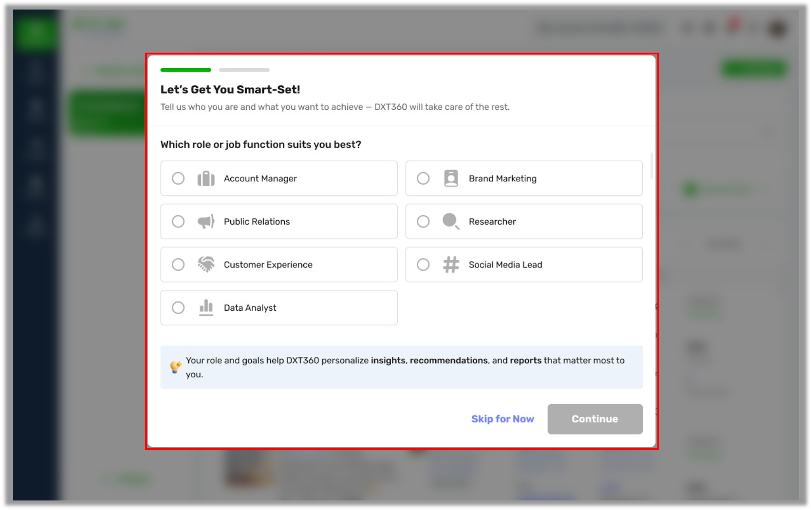The image size is (812, 510).
Task: Click the Brand Marketing badge icon
Action: coord(451,178)
